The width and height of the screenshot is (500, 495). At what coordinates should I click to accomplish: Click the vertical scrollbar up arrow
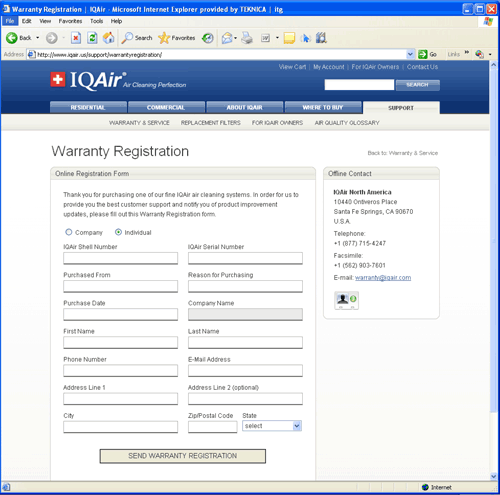(494, 65)
